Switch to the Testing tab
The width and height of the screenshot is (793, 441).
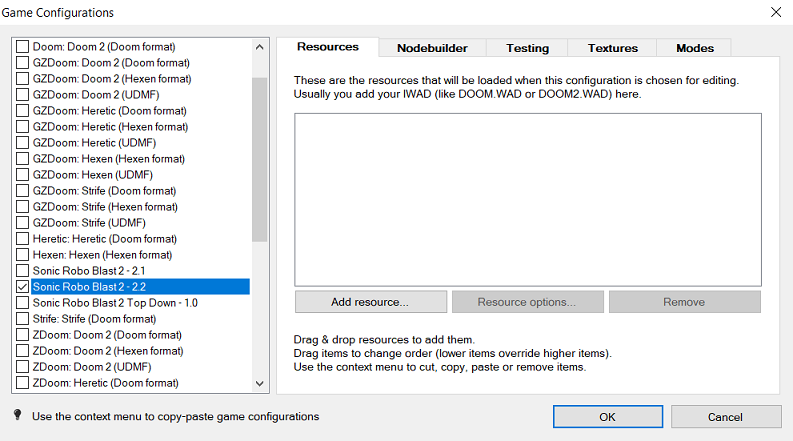pyautogui.click(x=527, y=48)
